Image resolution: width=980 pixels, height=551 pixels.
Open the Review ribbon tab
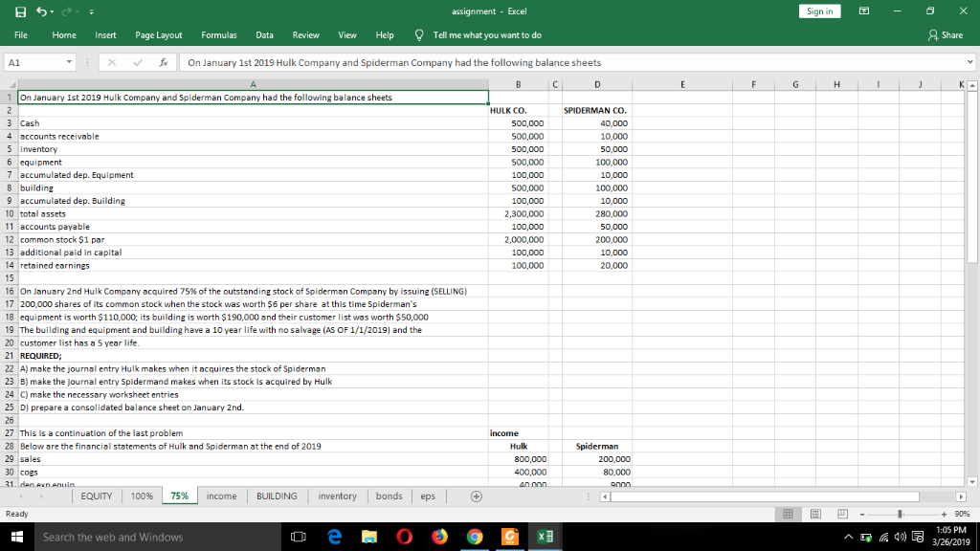[x=306, y=33]
